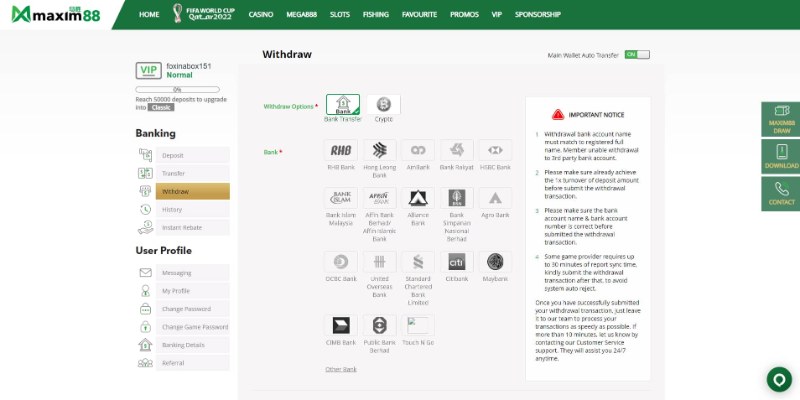Click the VIP deposit progress bar
Image resolution: width=800 pixels, height=400 pixels.
point(177,90)
